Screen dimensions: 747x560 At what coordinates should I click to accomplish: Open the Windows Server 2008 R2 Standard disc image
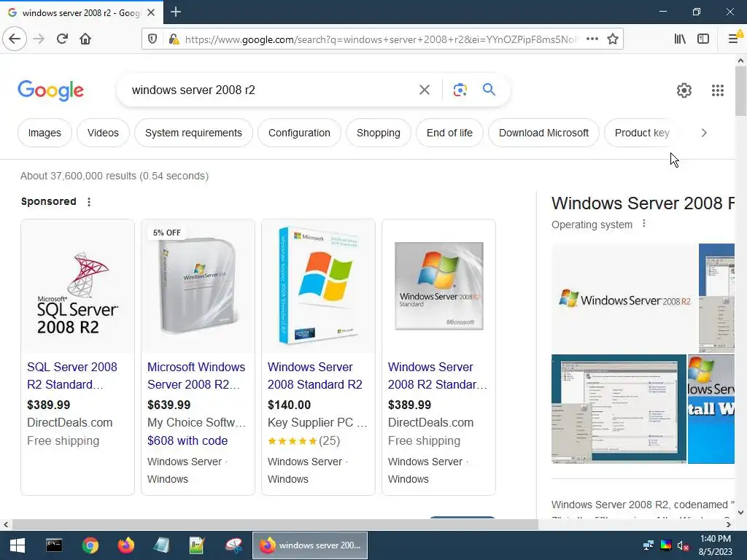pyautogui.click(x=438, y=286)
